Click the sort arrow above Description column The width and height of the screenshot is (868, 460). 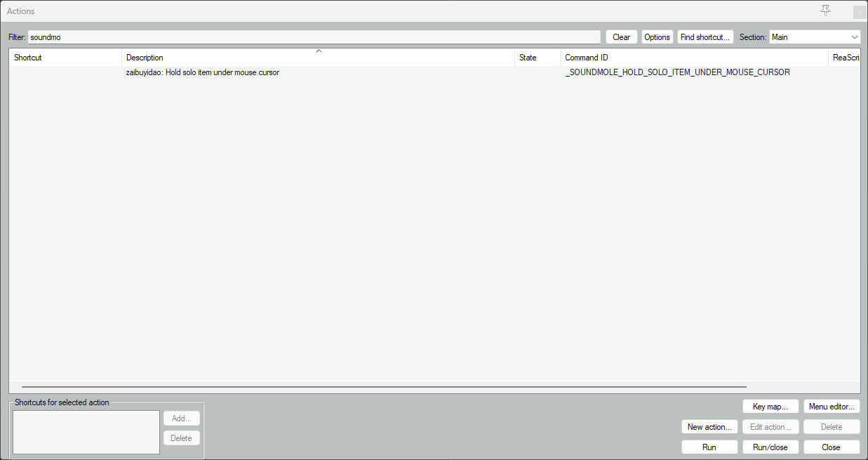coord(319,51)
